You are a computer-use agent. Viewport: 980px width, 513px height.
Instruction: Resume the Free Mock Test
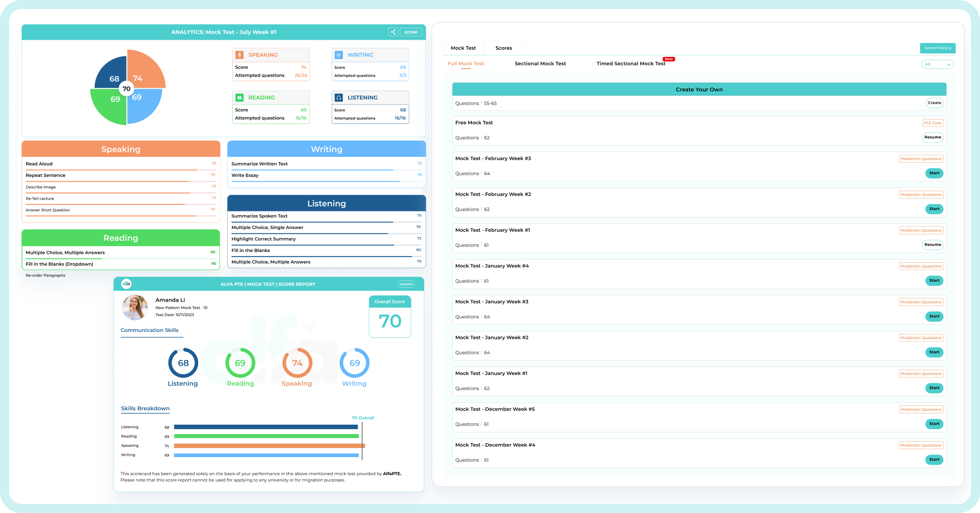[933, 137]
